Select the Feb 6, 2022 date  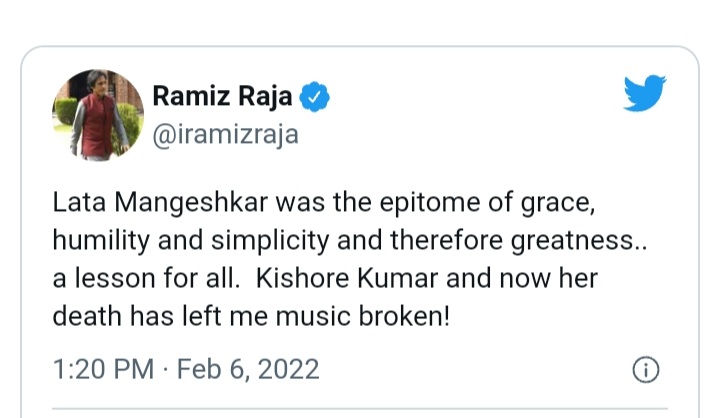point(247,369)
